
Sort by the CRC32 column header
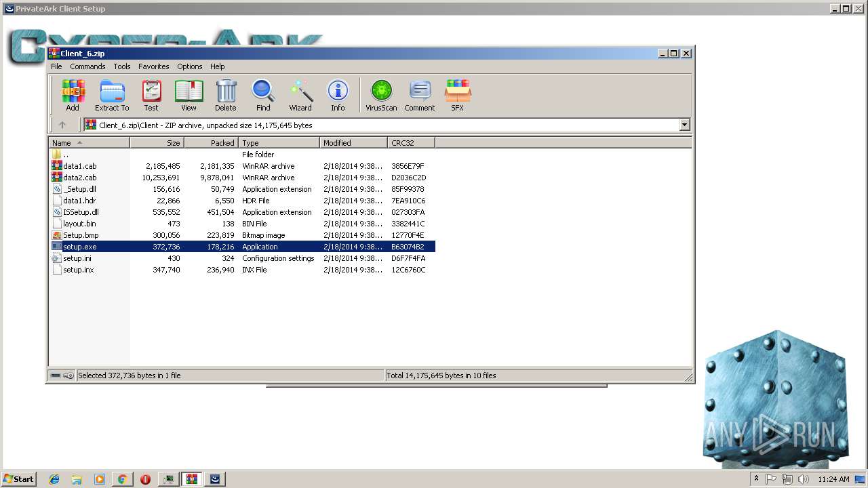tap(411, 142)
